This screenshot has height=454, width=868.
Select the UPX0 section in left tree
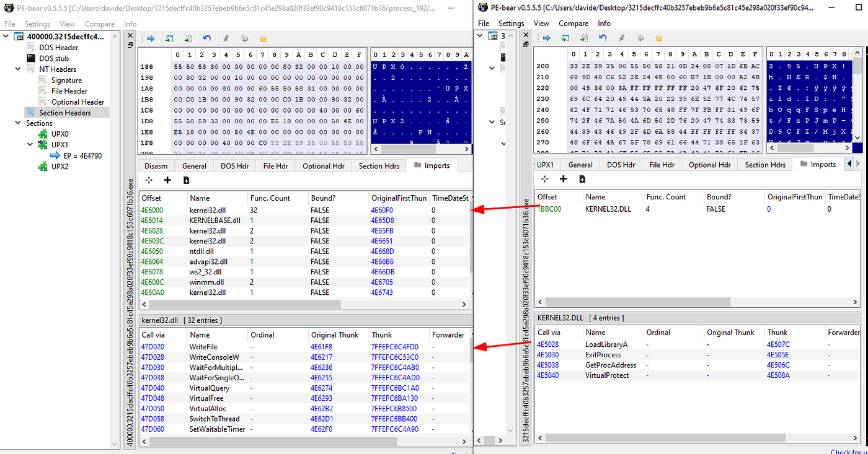click(x=60, y=134)
